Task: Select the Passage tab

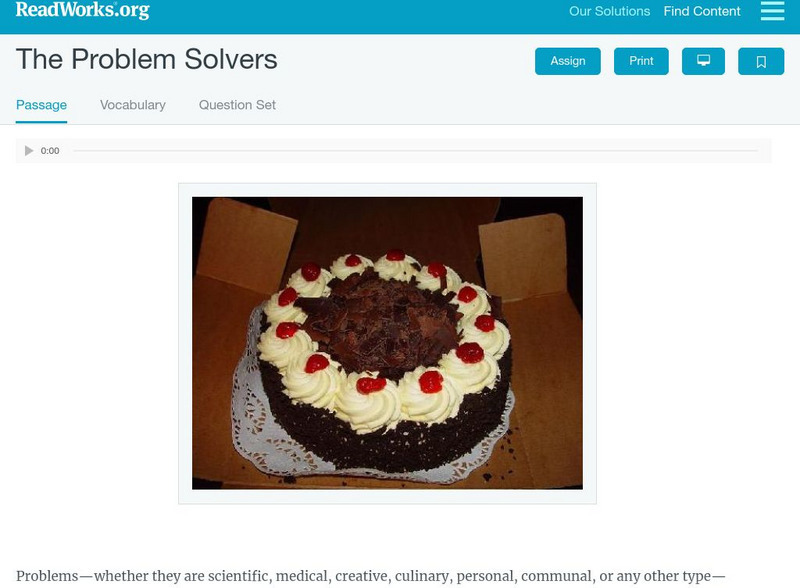Action: pyautogui.click(x=41, y=105)
